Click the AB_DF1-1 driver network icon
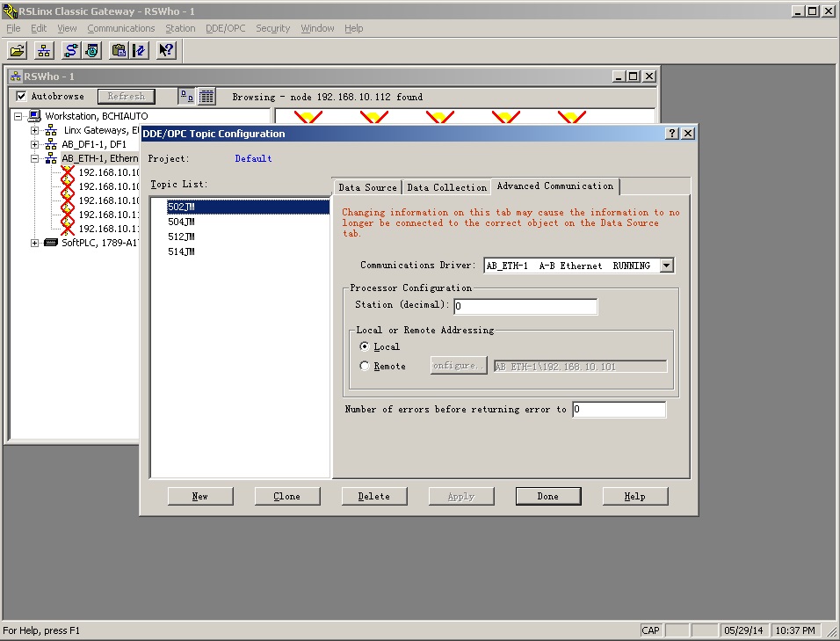Screen dimensions: 840x641 tap(51, 144)
